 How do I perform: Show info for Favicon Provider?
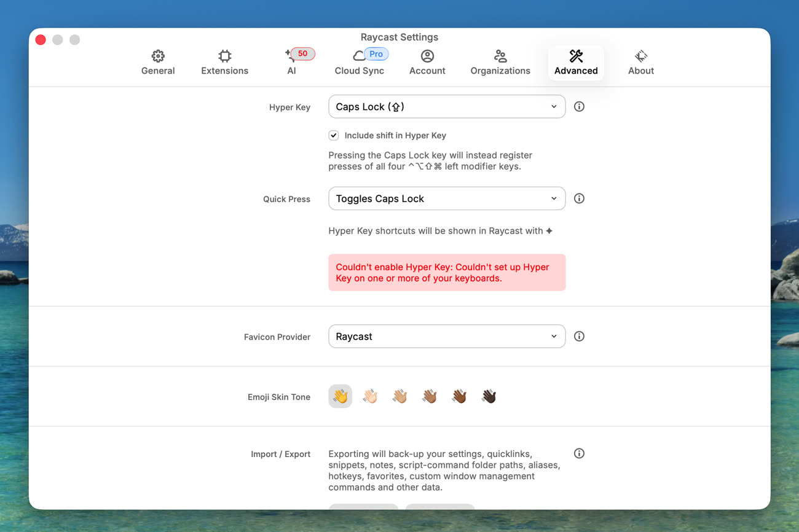pos(579,337)
